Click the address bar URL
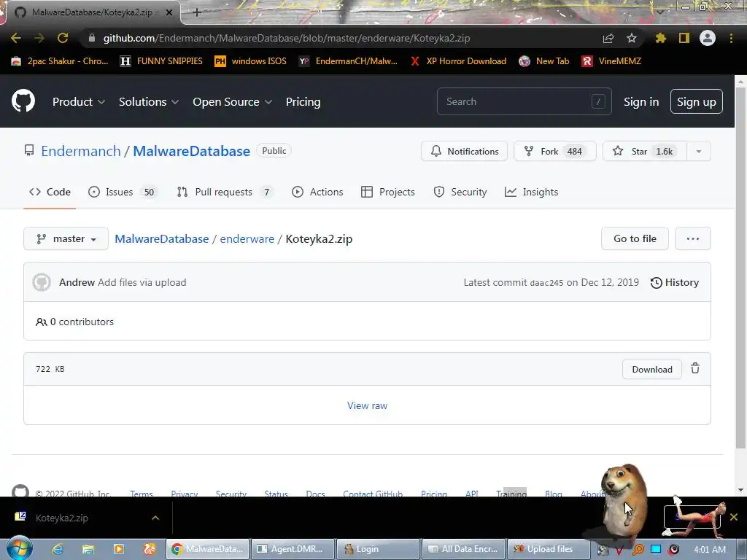Image resolution: width=747 pixels, height=560 pixels. click(x=286, y=38)
